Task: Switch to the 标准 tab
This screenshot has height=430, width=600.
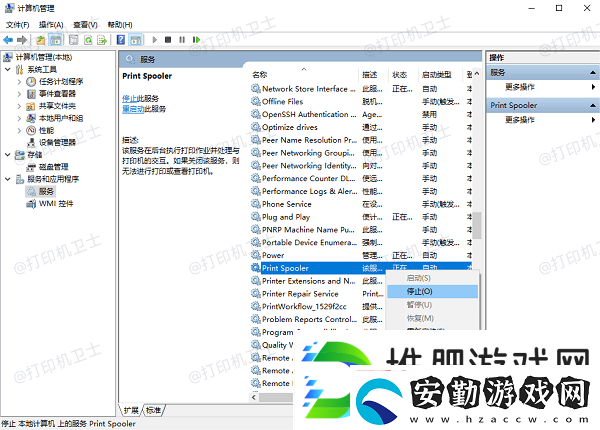Action: click(x=153, y=410)
